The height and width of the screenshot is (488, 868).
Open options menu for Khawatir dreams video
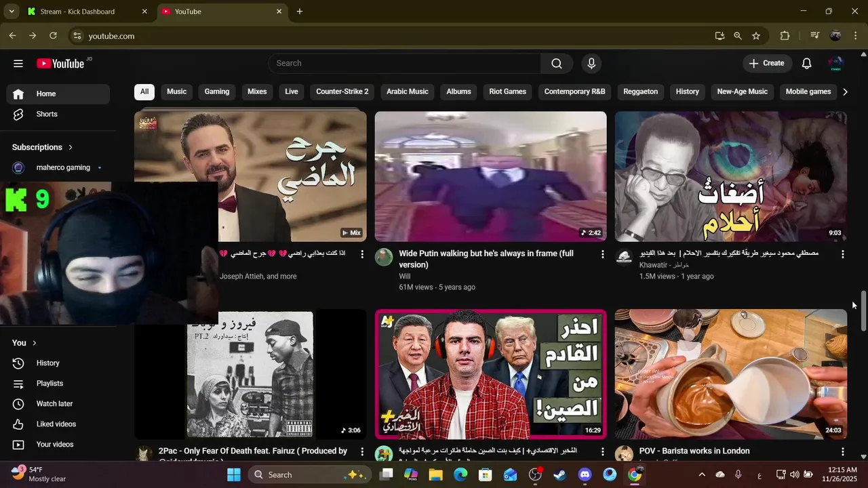(842, 254)
